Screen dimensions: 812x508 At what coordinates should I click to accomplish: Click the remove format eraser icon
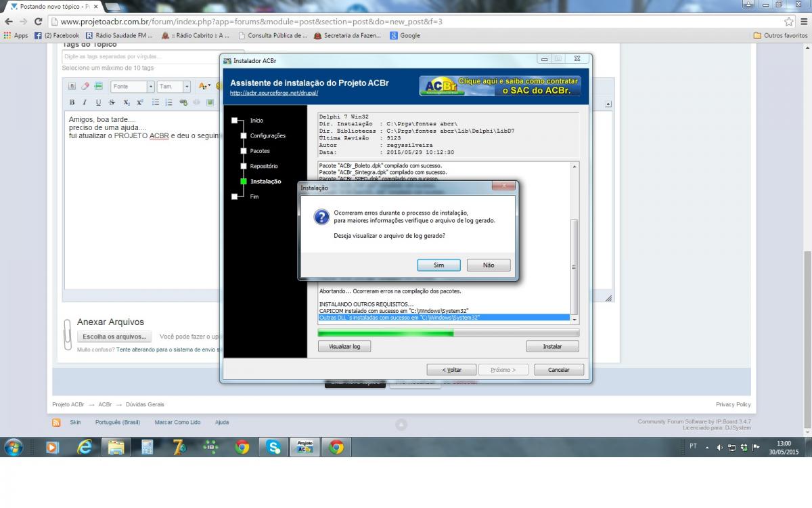click(x=85, y=86)
